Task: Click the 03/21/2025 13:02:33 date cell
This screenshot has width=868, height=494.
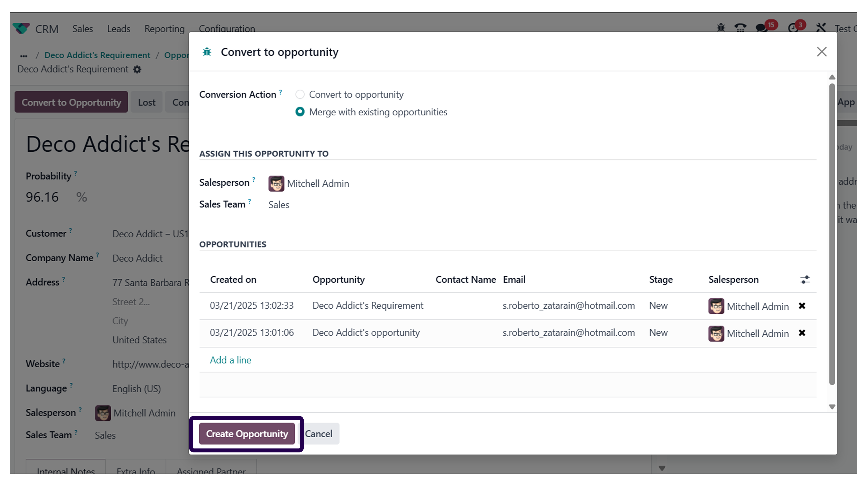Action: (252, 306)
